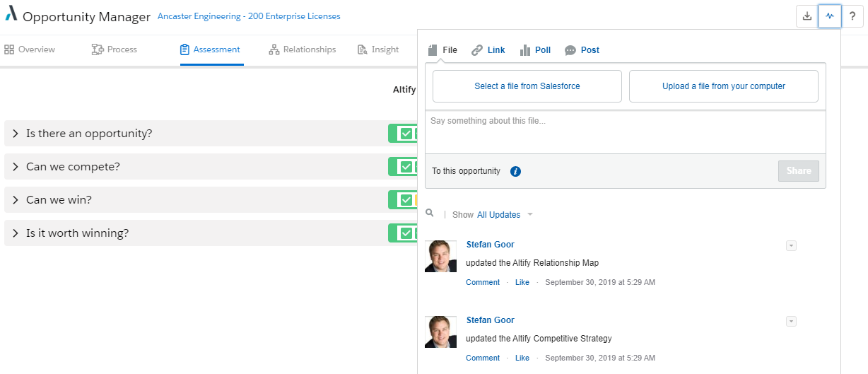Switch to the Relationships tab
Screen dimensions: 868x374
302,49
